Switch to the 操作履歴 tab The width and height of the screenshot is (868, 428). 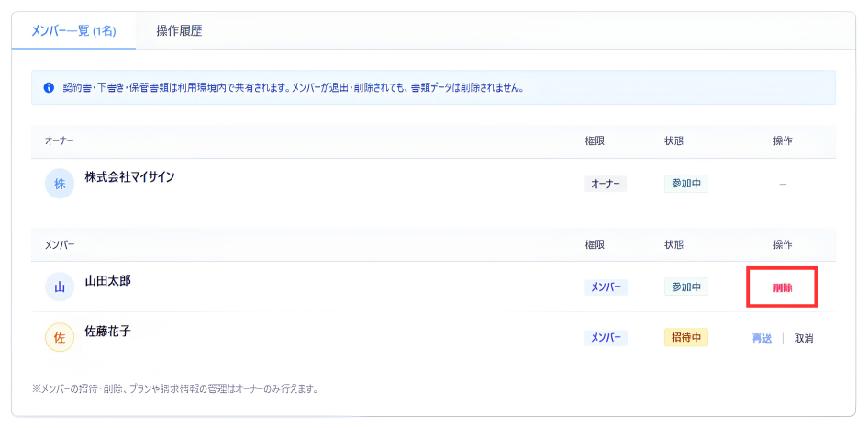[x=179, y=31]
